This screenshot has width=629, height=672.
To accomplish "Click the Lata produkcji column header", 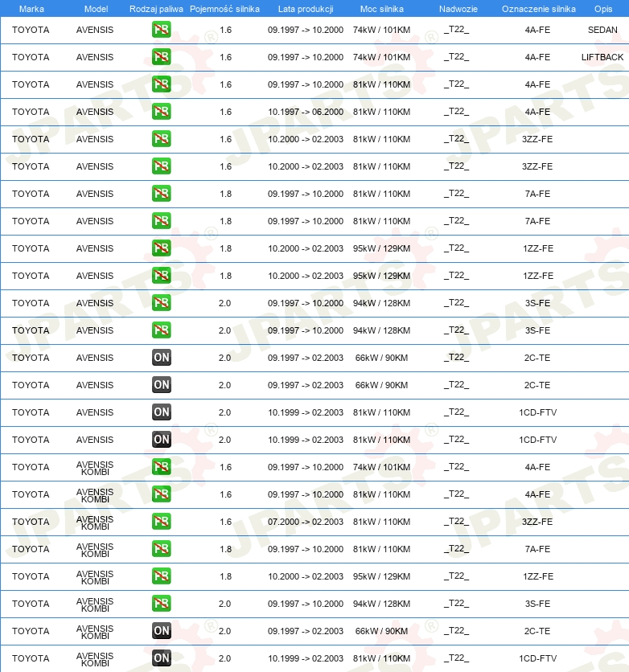I will (x=306, y=9).
